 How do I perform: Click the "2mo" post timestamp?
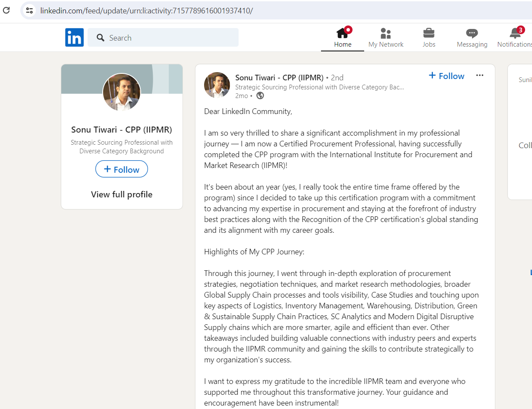[x=242, y=95]
